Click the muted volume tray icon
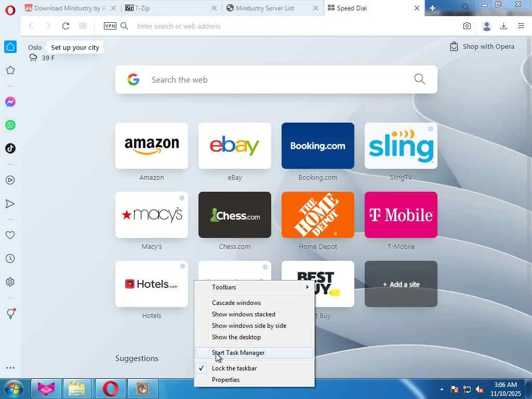The image size is (532, 399). pos(480,390)
